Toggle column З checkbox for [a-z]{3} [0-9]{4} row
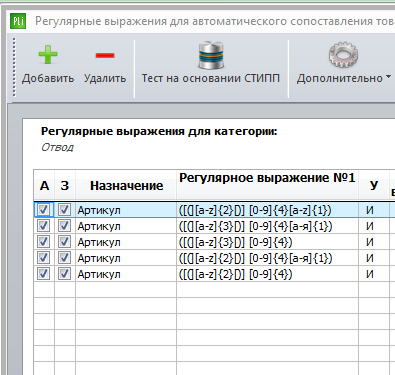Image resolution: width=395 pixels, height=375 pixels. (x=64, y=242)
